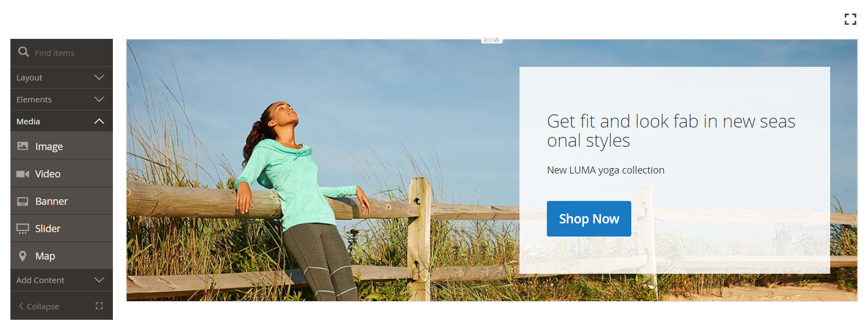Toggle full screen icon at top right
The width and height of the screenshot is (868, 334).
850,19
